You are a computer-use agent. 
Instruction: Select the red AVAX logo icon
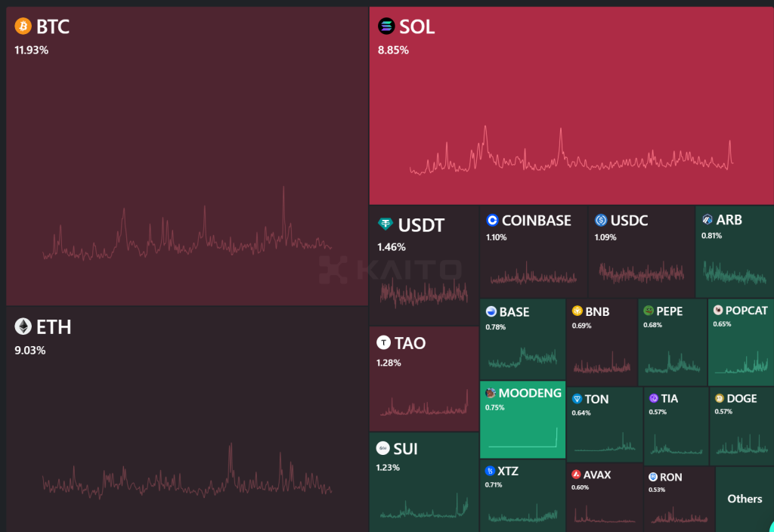tap(576, 475)
